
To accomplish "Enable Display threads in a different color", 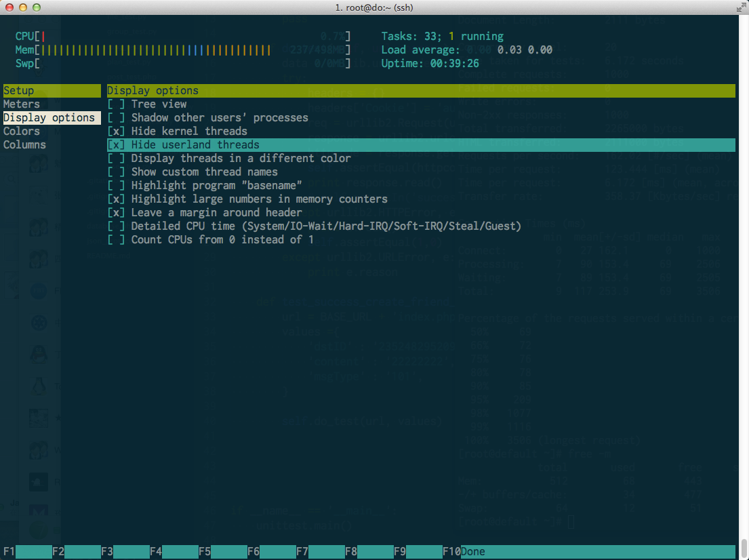I will (x=116, y=158).
